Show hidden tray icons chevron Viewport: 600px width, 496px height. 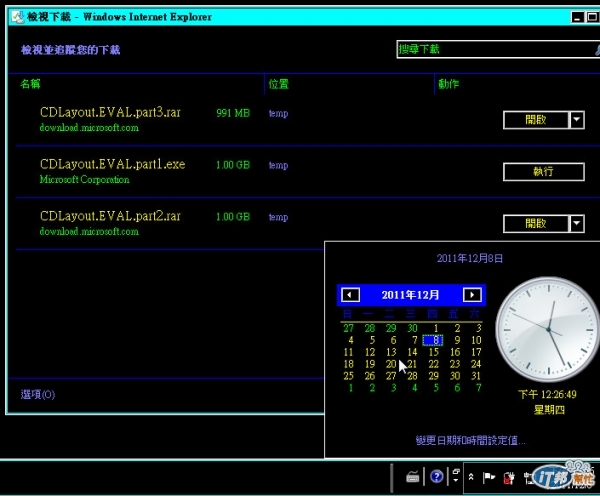pos(471,477)
